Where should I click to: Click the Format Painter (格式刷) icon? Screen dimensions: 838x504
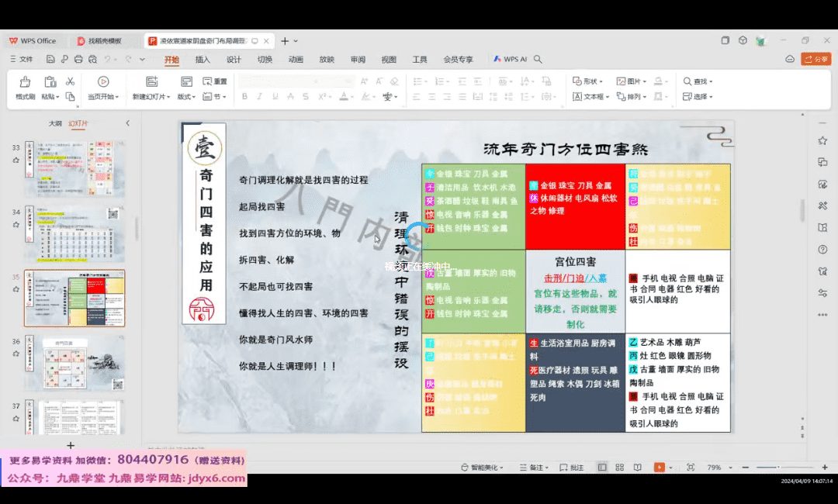25,82
